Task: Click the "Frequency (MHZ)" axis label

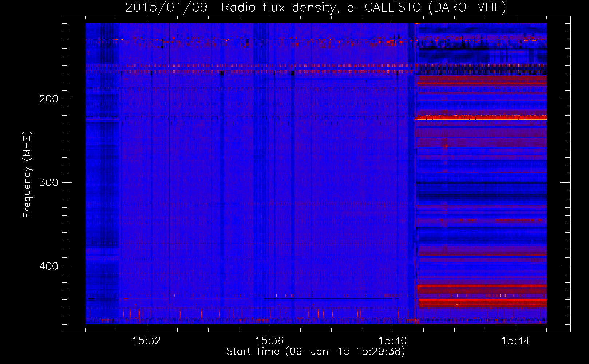Action: [27, 175]
